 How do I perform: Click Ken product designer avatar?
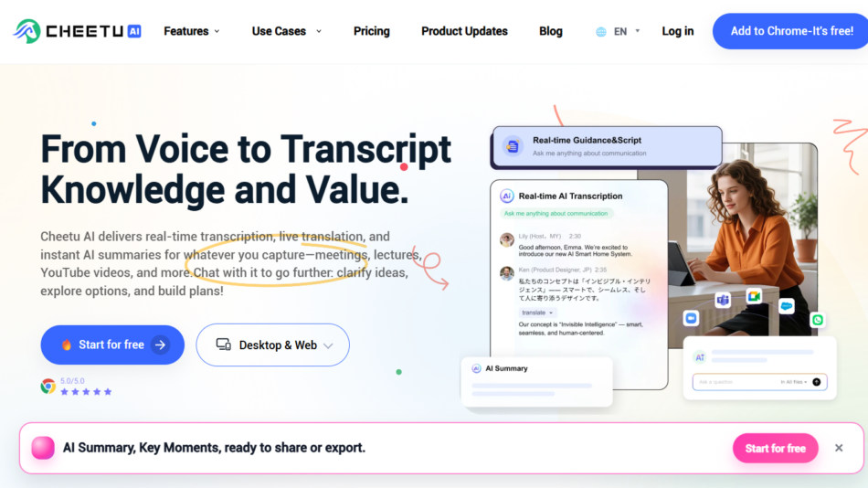point(506,273)
